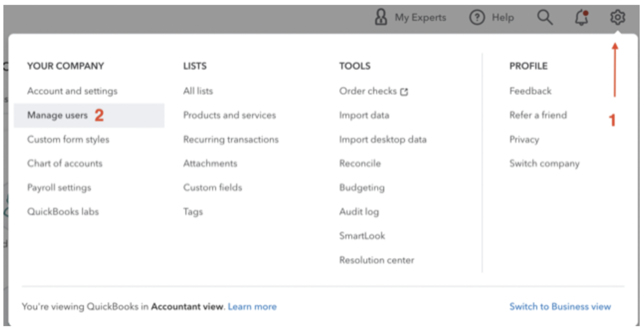Viewport: 644px width, 333px height.
Task: Select Manage users menu item
Action: click(58, 115)
